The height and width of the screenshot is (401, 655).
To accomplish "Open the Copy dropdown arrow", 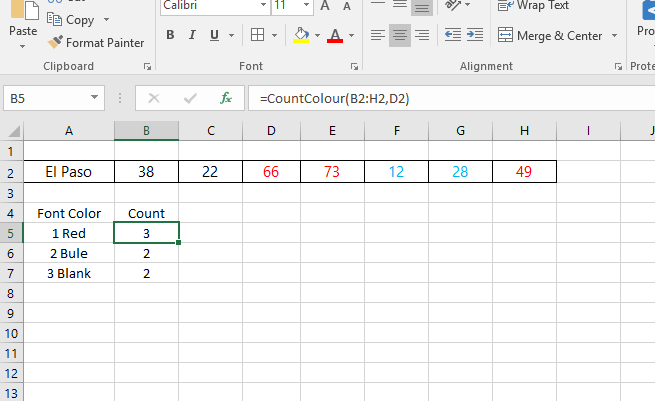I will (107, 20).
